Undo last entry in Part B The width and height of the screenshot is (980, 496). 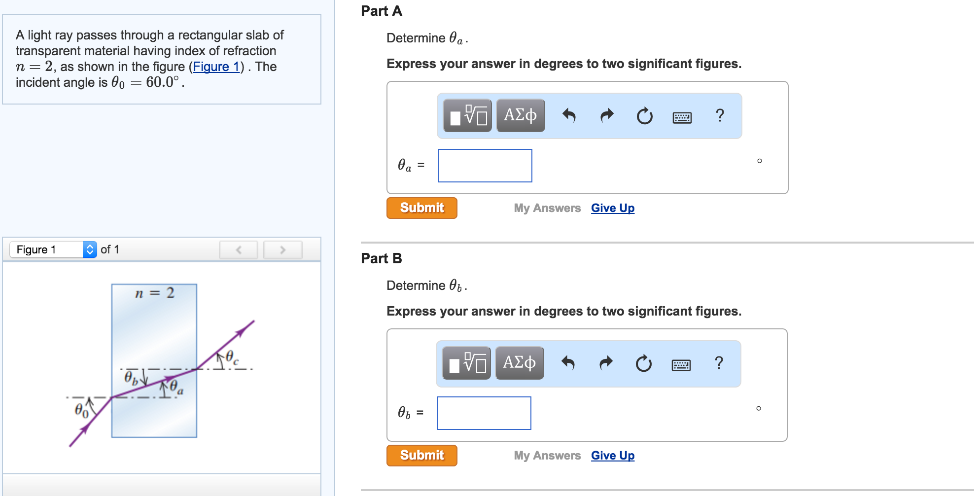568,363
